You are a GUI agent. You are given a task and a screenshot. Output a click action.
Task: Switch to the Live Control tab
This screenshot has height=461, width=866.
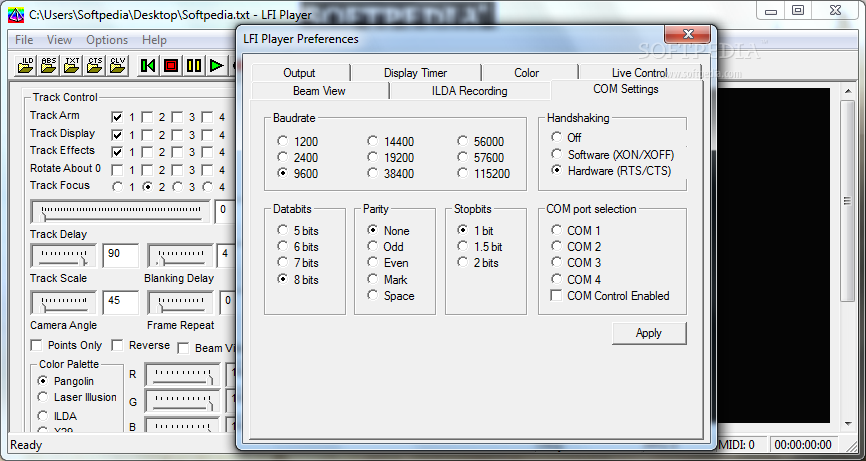(639, 73)
